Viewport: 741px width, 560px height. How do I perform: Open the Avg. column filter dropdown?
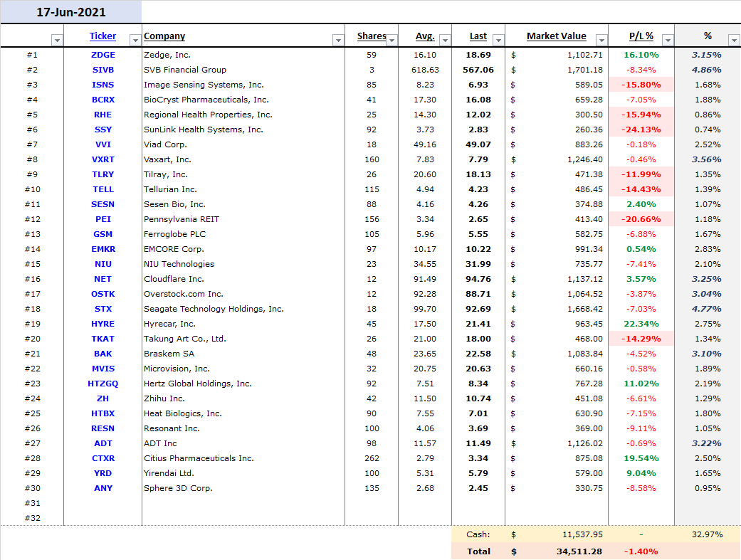[445, 40]
